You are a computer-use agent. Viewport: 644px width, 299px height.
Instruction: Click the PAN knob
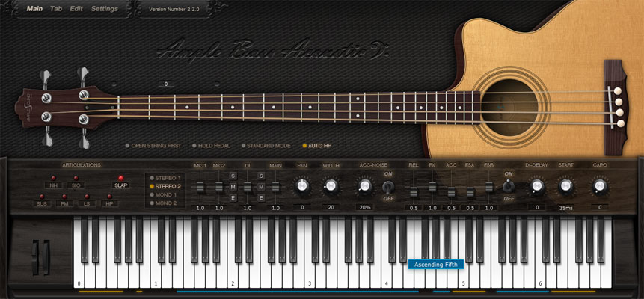point(302,187)
